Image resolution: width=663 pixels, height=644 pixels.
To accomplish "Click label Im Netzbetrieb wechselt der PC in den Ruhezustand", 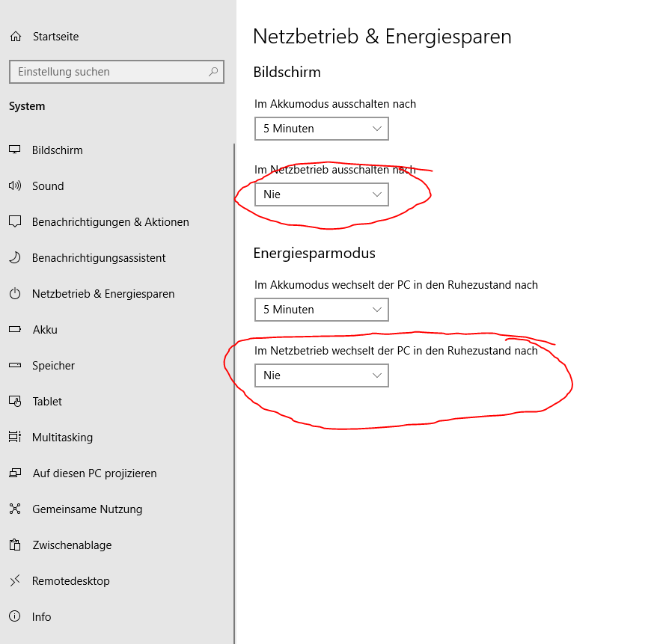I will (396, 351).
